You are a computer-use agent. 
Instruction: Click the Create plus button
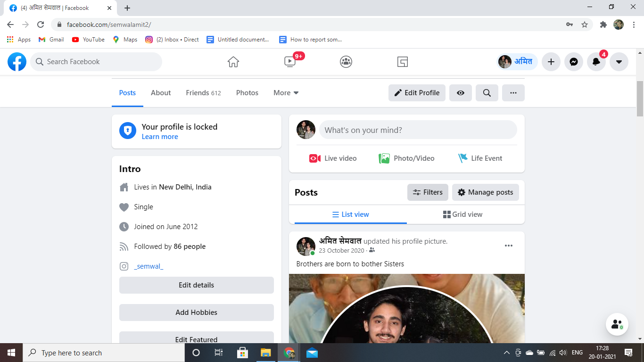pos(551,62)
